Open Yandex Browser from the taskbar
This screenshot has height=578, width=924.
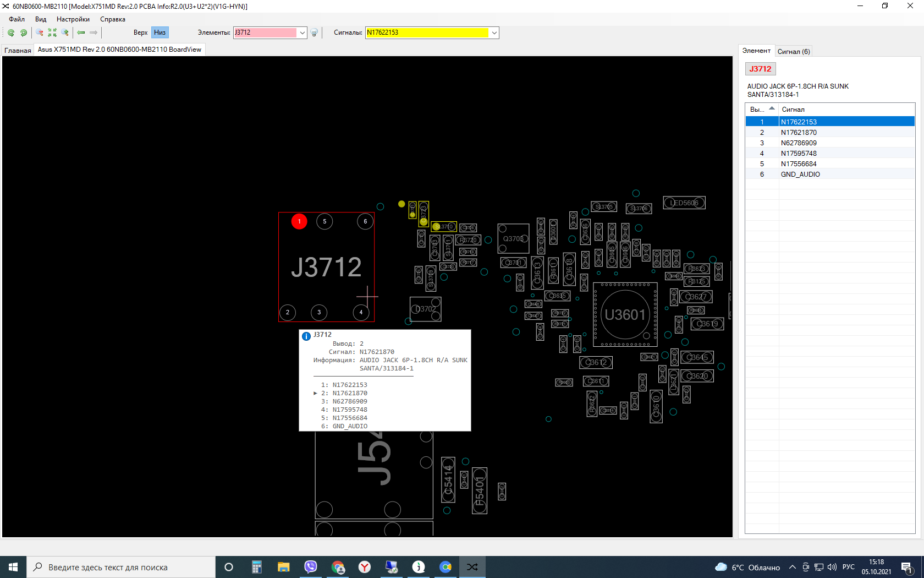[364, 567]
